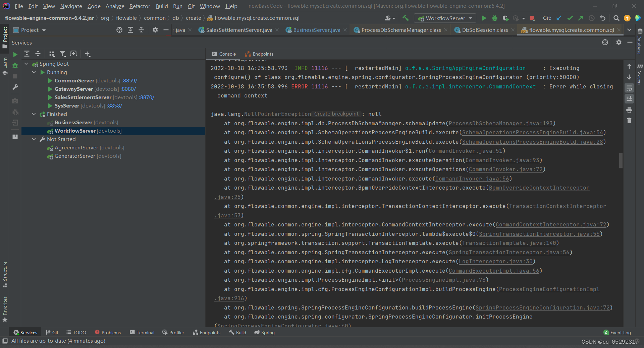Toggle scroll-to-end in the console

(x=630, y=98)
